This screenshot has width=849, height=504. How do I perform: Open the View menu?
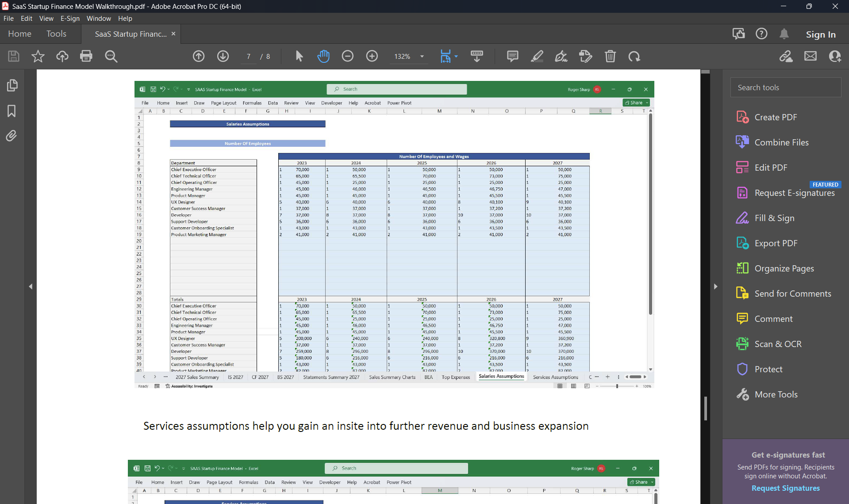[46, 18]
